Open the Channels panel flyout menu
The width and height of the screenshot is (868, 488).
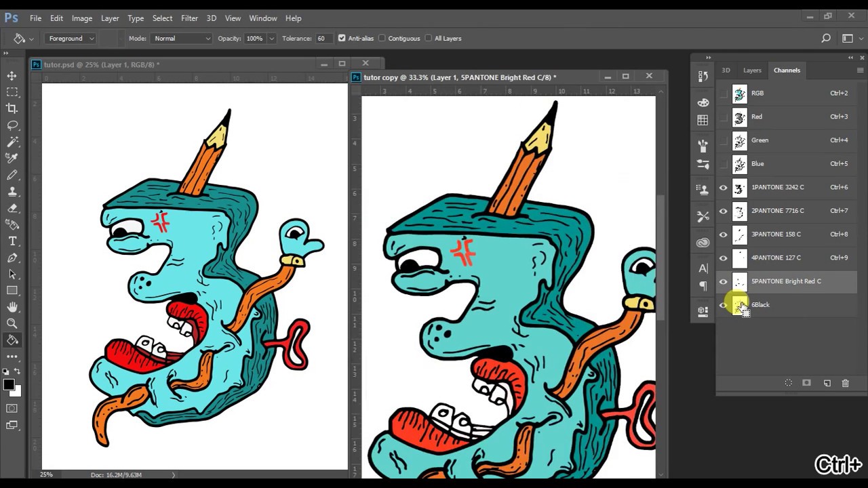pos(860,70)
